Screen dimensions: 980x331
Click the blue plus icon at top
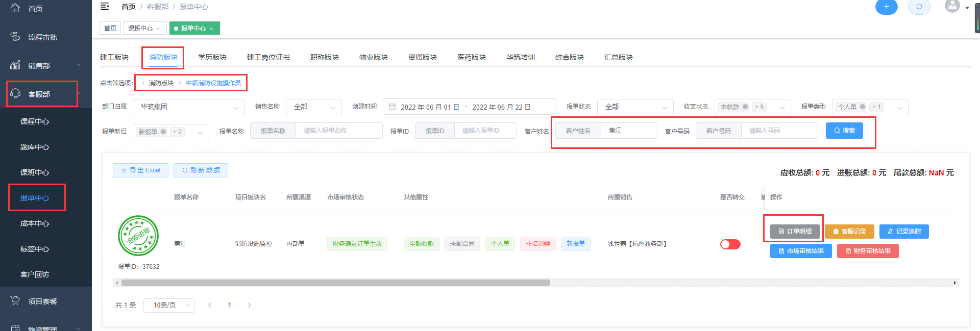pyautogui.click(x=886, y=7)
